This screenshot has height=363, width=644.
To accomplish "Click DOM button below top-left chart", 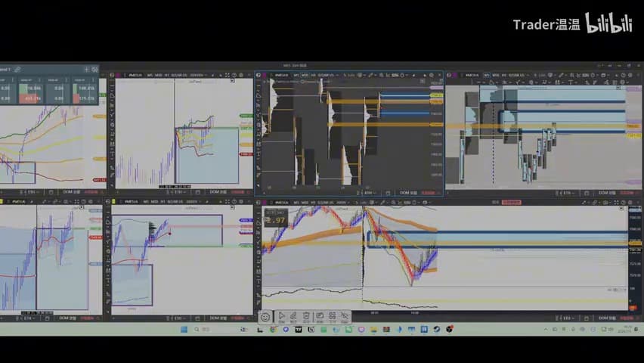I will [x=72, y=192].
